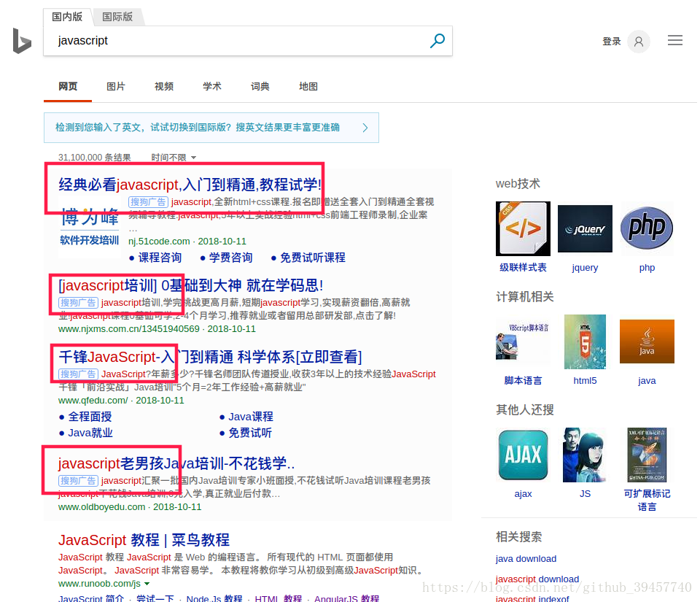Click the arrow on the 国际版 suggestion banner

[365, 128]
